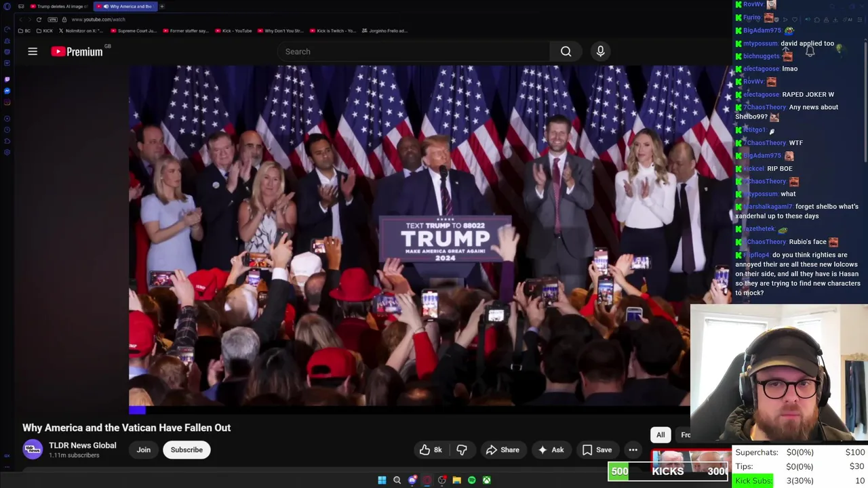Viewport: 868px width, 488px height.
Task: Click the KICKS goal bar overlay
Action: tap(668, 471)
